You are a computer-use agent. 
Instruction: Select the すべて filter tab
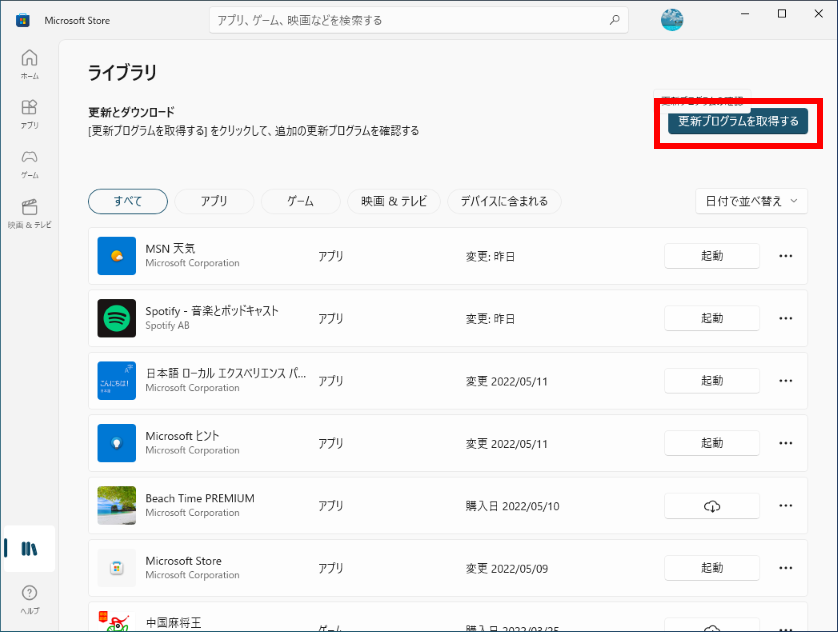pyautogui.click(x=128, y=201)
